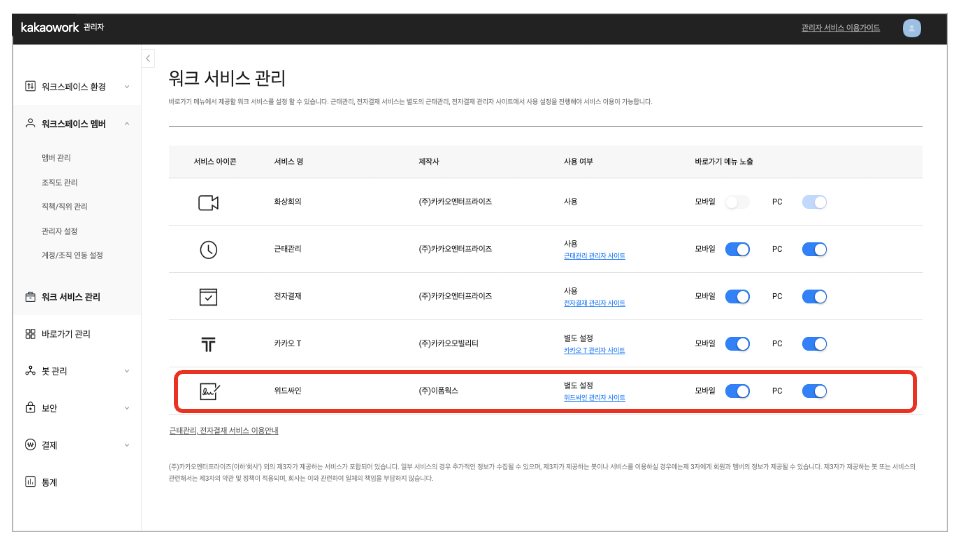Collapse 워크스페이스 멤버 chevron

pos(127,124)
